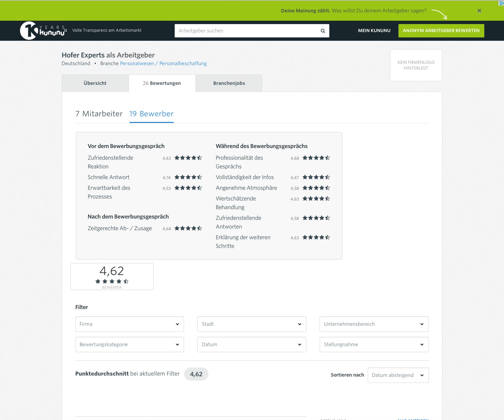This screenshot has width=504, height=420.
Task: Click the magnifying glass search icon
Action: click(323, 31)
